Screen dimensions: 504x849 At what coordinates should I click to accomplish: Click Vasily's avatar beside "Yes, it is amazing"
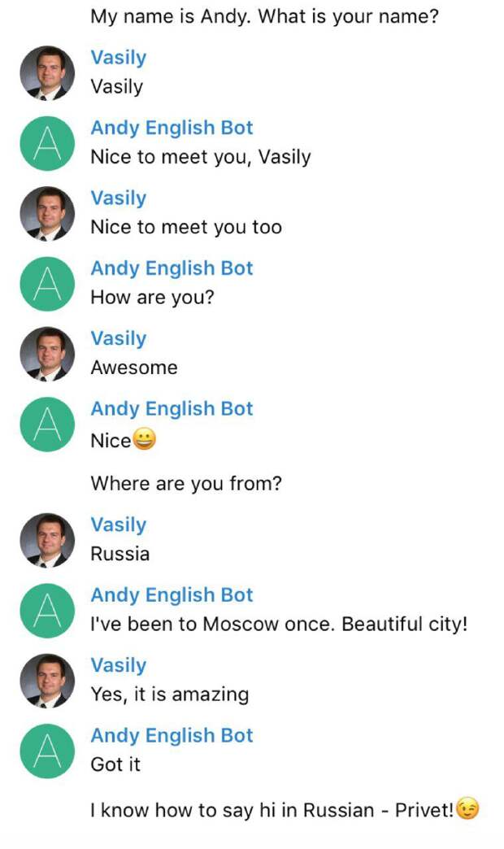click(x=47, y=681)
